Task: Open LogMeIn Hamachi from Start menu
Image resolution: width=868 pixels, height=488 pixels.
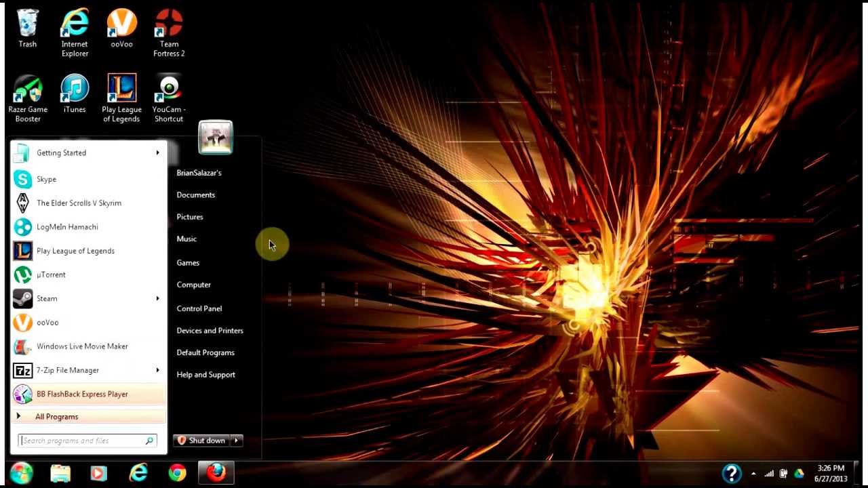Action: 88,226
